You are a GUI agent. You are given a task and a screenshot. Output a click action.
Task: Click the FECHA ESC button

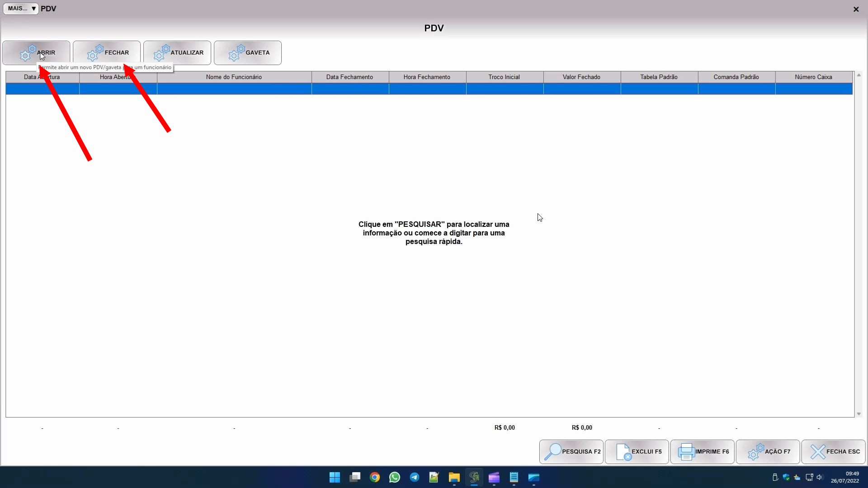tap(833, 451)
